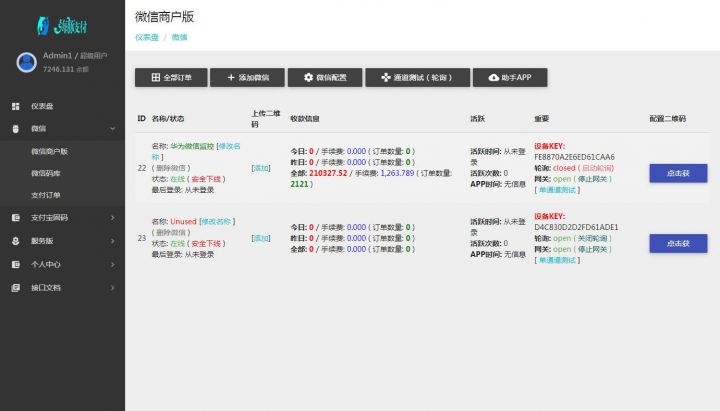Click 添加 QR upload link in row 22
The width and height of the screenshot is (720, 411).
pyautogui.click(x=261, y=168)
